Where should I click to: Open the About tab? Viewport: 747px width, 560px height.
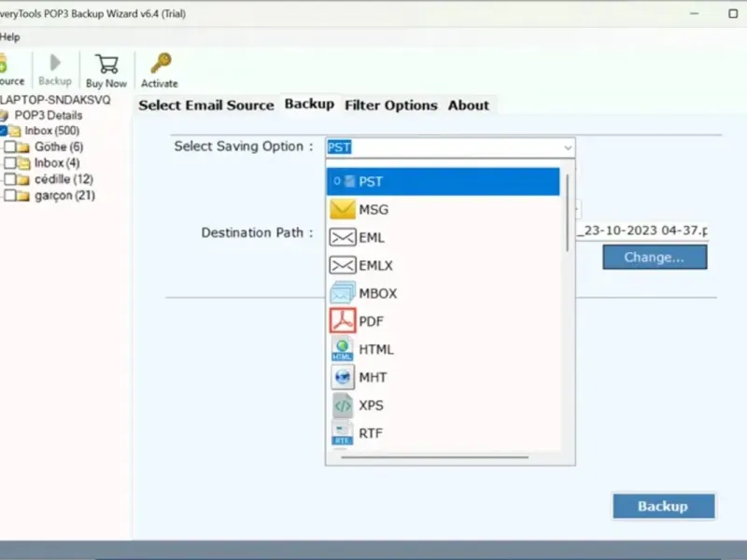coord(469,105)
